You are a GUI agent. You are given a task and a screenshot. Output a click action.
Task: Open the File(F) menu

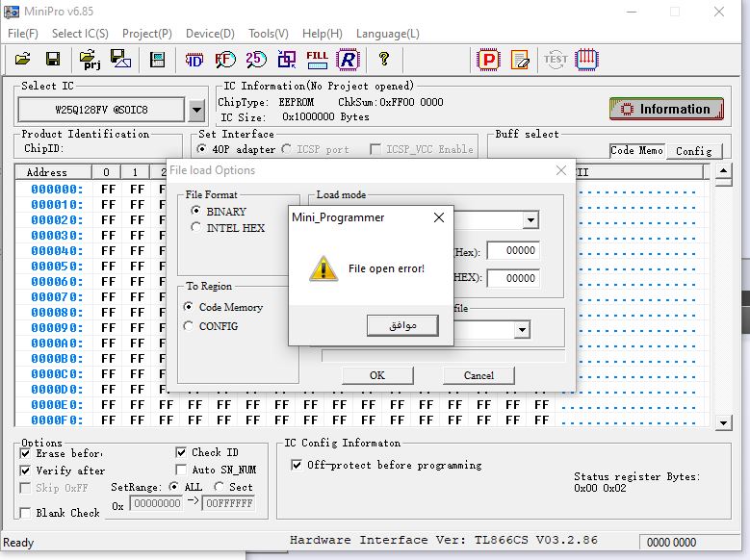pos(23,34)
